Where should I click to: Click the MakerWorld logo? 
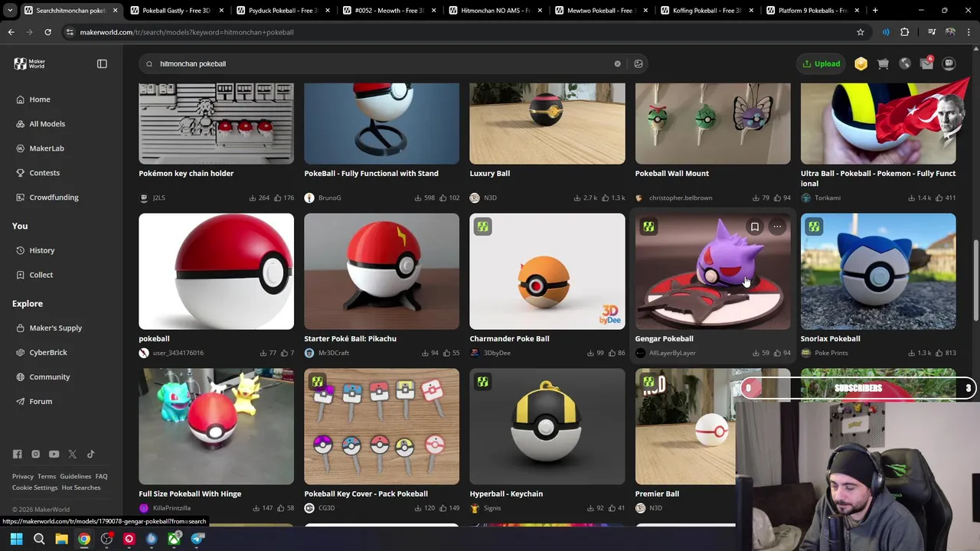point(30,64)
